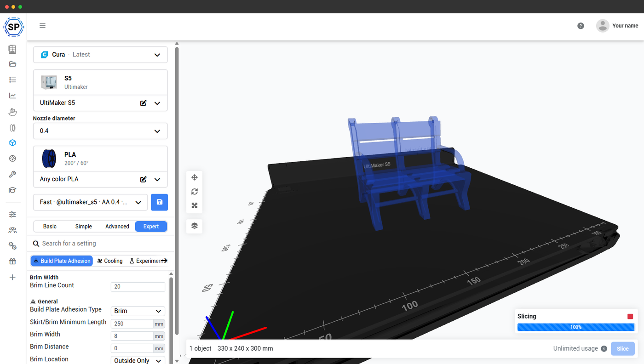Open the statistics chart icon in sidebar
644x364 pixels.
tap(12, 96)
